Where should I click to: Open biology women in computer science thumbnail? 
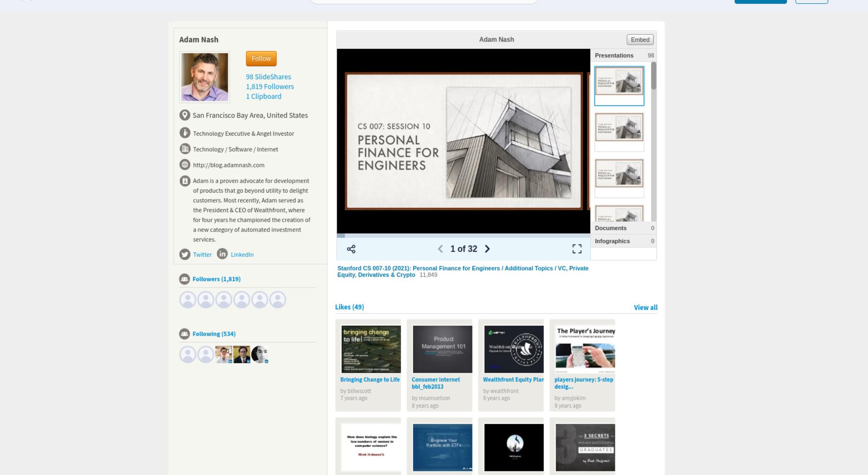[x=371, y=447]
